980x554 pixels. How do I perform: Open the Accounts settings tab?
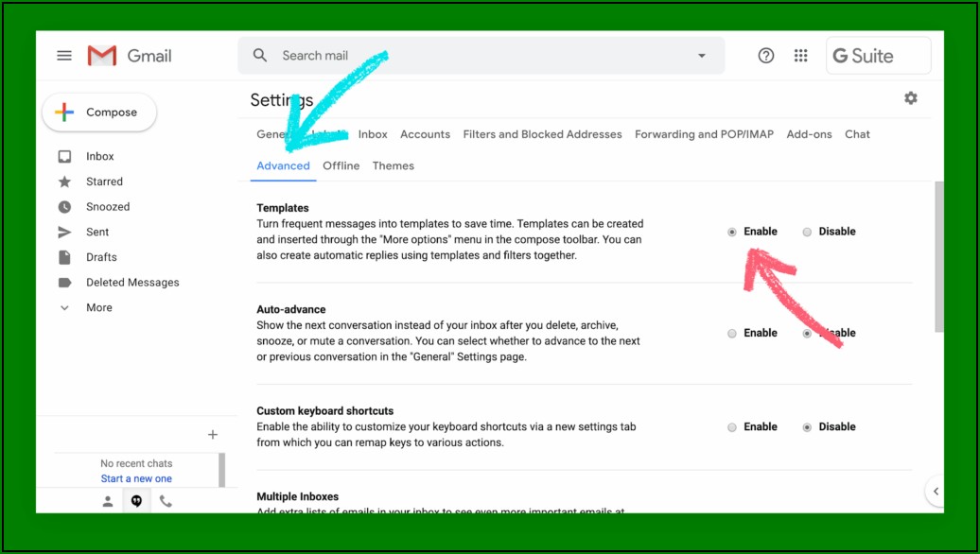(425, 134)
